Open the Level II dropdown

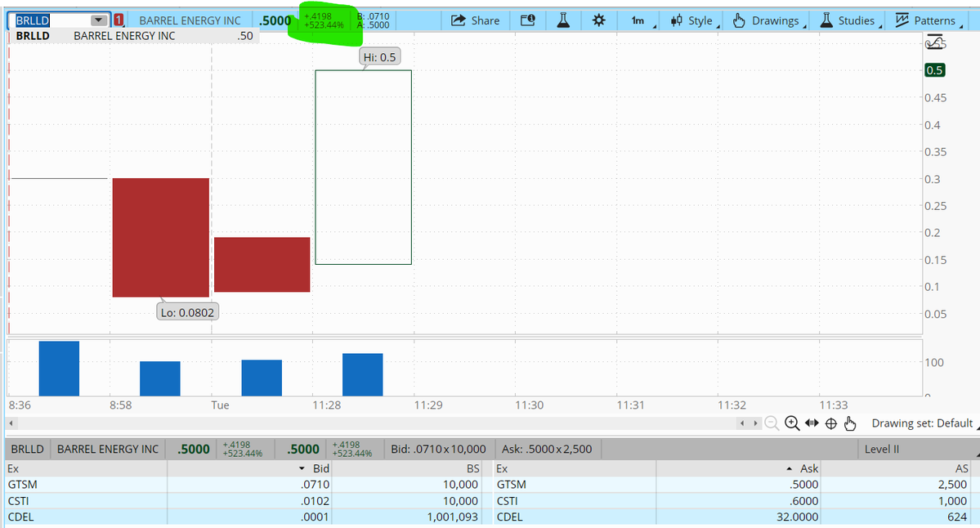pyautogui.click(x=919, y=449)
